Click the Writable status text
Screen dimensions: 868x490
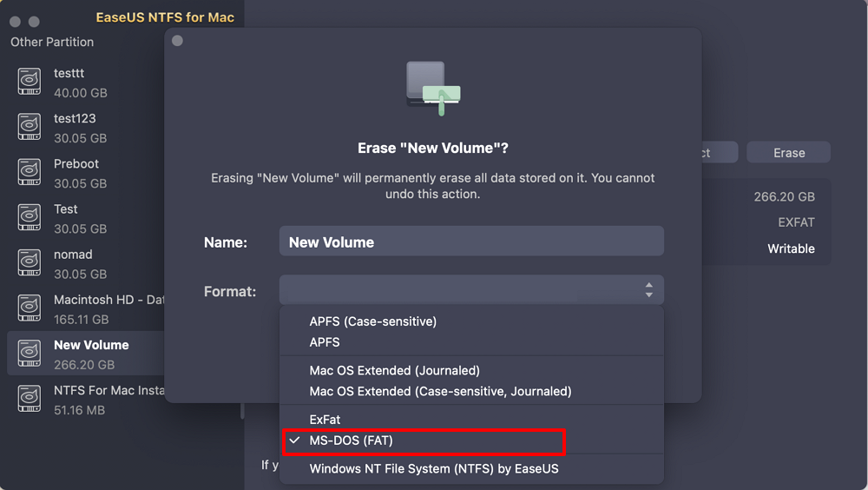point(791,248)
